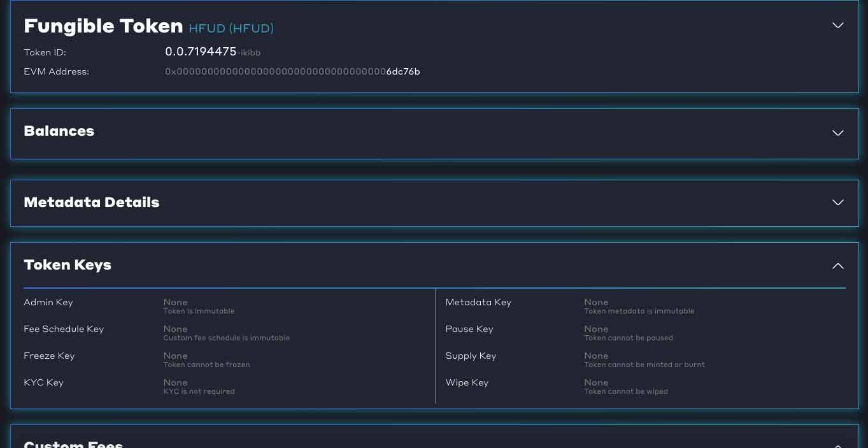Click the None value for Supply Key
868x448 pixels.
596,356
